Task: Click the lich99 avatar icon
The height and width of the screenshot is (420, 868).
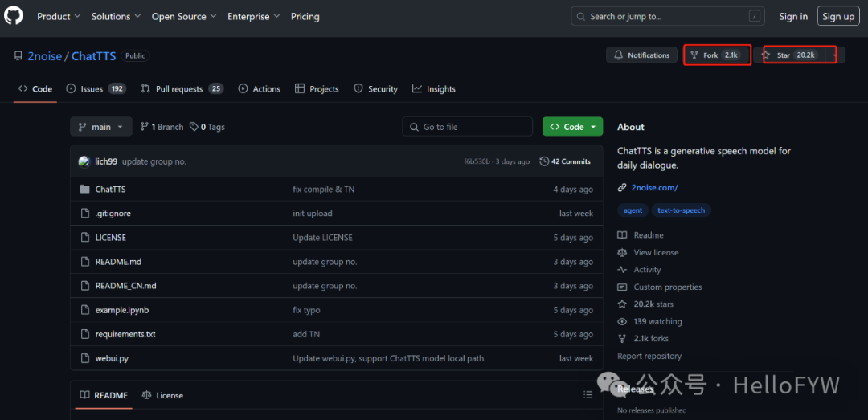Action: point(84,161)
